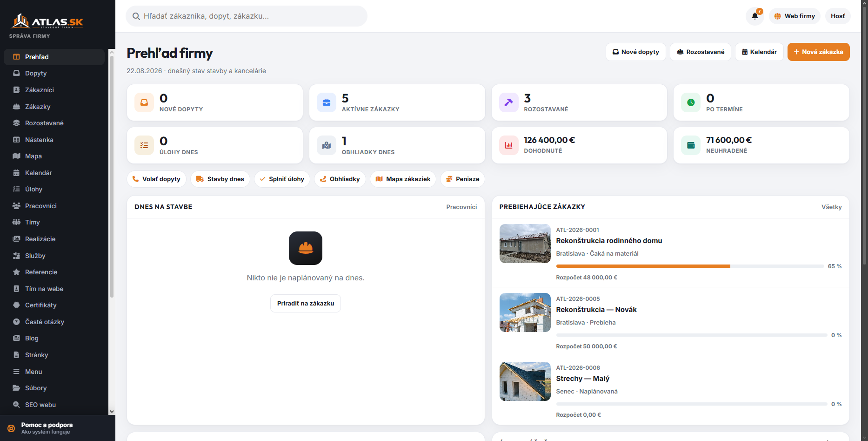Open the notifications bell

[755, 16]
